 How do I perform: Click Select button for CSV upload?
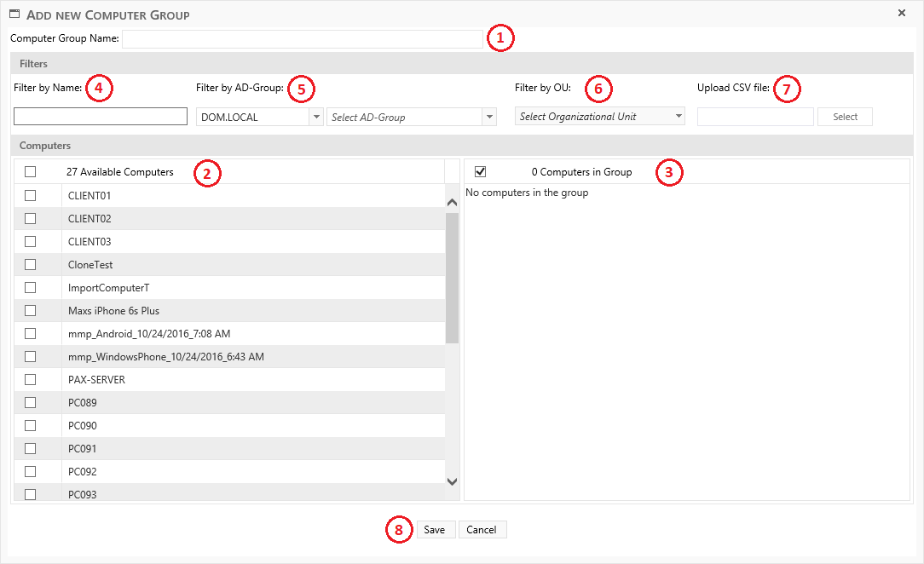pos(845,117)
